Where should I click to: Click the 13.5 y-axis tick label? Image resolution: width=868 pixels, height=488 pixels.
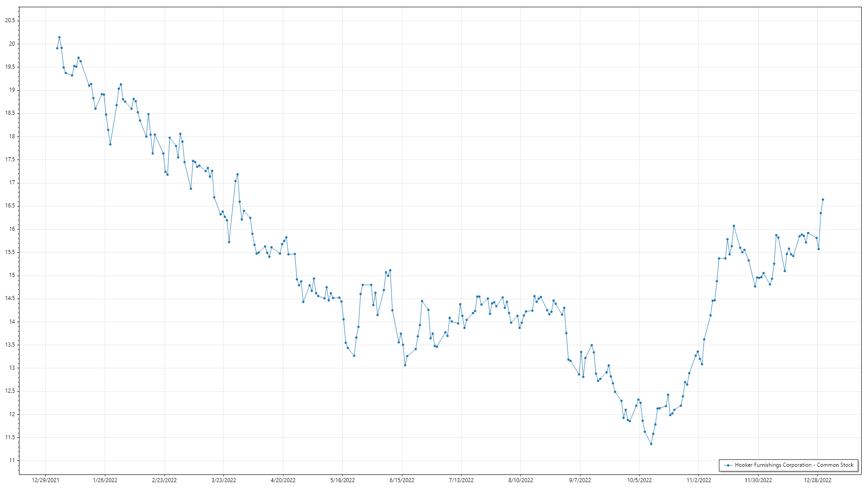(10, 345)
